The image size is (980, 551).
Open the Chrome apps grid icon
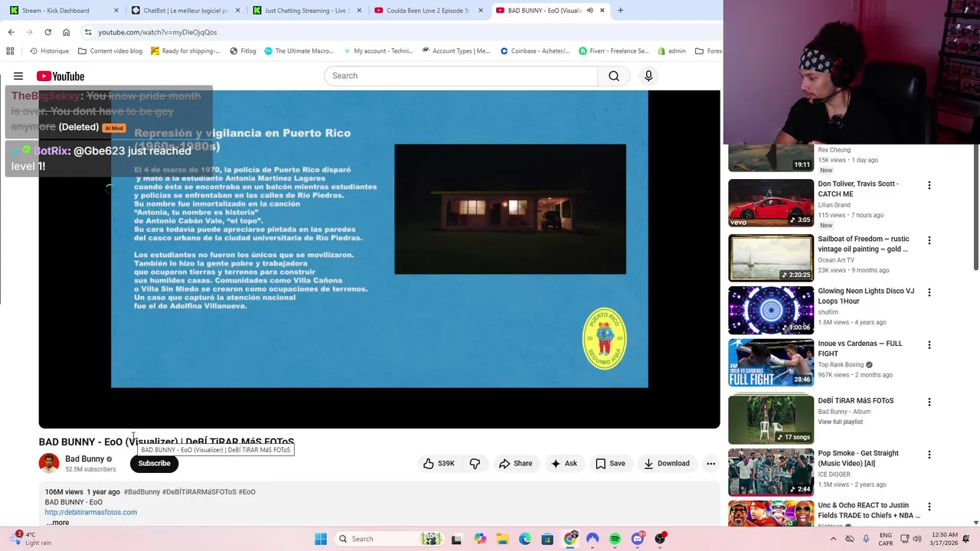[x=10, y=51]
